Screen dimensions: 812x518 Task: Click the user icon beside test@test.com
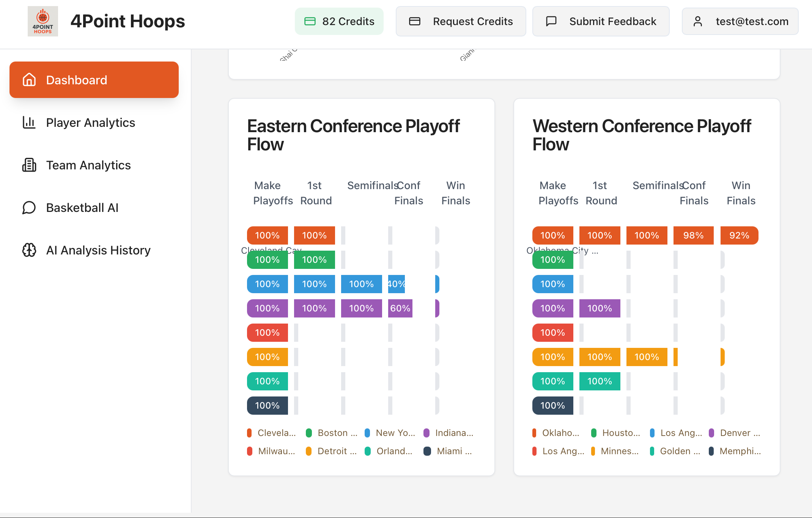tap(697, 21)
